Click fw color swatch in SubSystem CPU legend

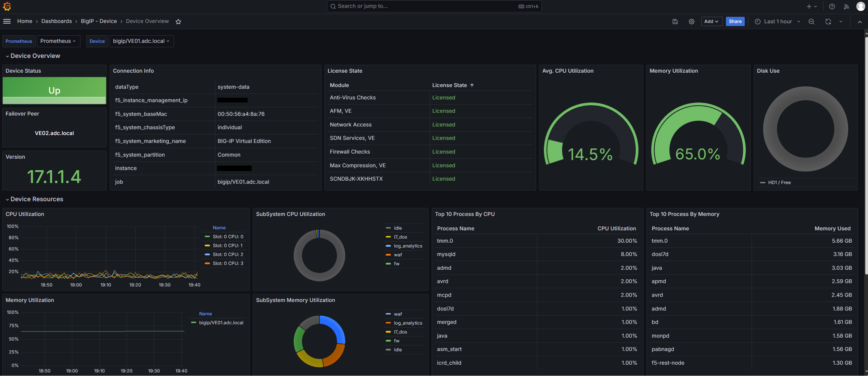(388, 264)
